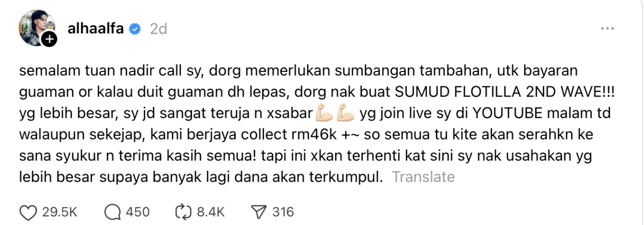The width and height of the screenshot is (644, 225).
Task: View the 450 replies count
Action: 137,212
